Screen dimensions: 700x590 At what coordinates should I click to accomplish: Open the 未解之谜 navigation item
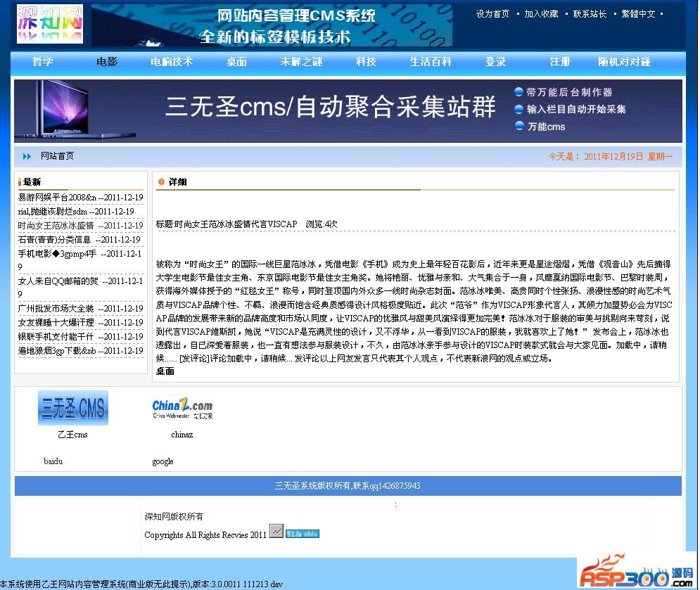pos(301,62)
